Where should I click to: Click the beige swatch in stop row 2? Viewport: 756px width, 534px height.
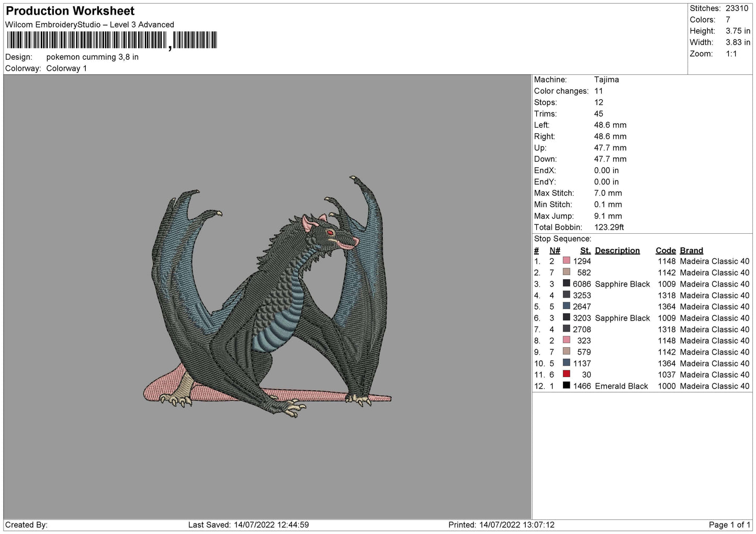tap(566, 272)
